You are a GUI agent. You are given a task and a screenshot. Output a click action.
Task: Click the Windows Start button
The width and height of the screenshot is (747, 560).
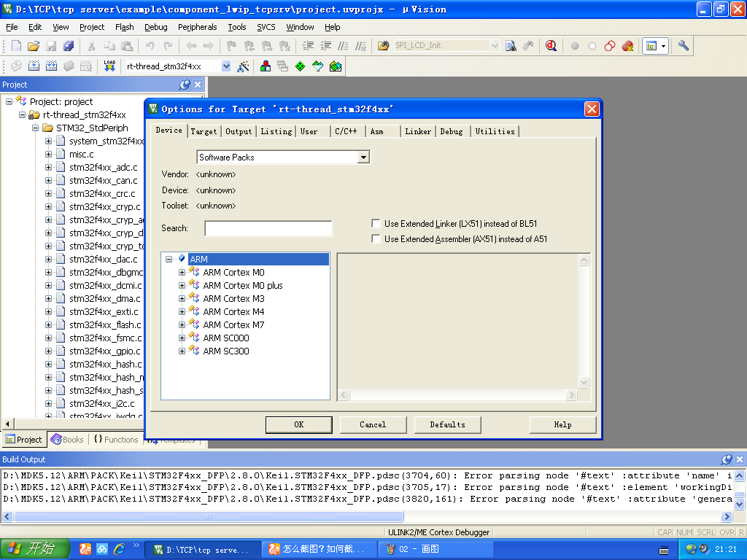click(x=35, y=549)
